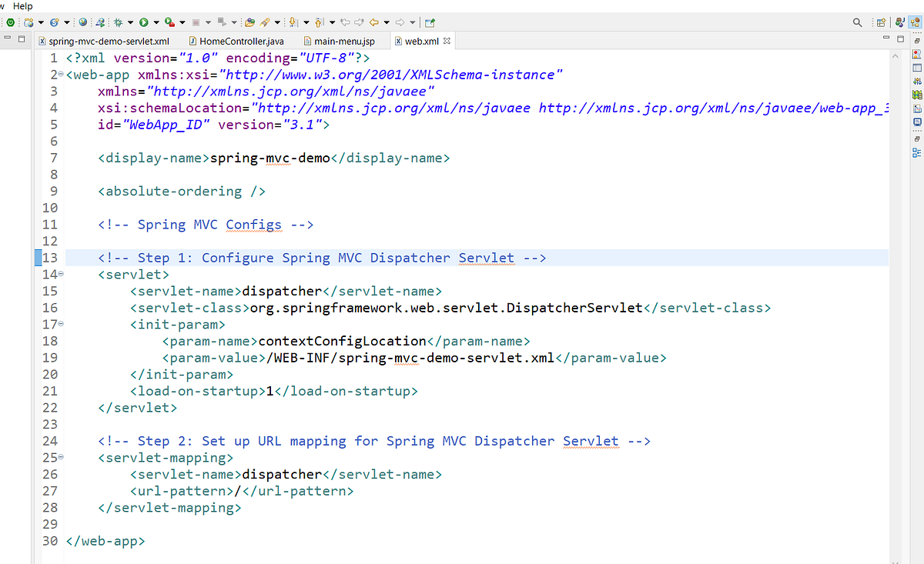Collapse the servlet-mapping fold marker
This screenshot has height=564, width=924.
point(60,458)
